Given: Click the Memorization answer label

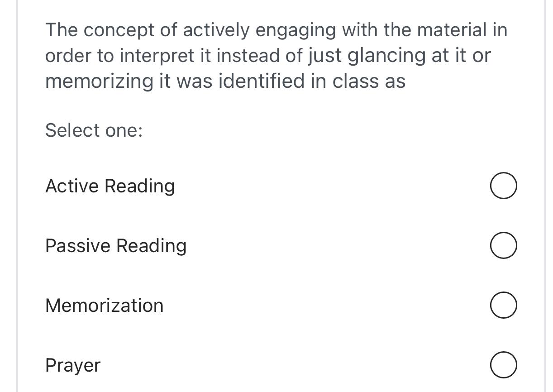Looking at the screenshot, I should click(104, 305).
